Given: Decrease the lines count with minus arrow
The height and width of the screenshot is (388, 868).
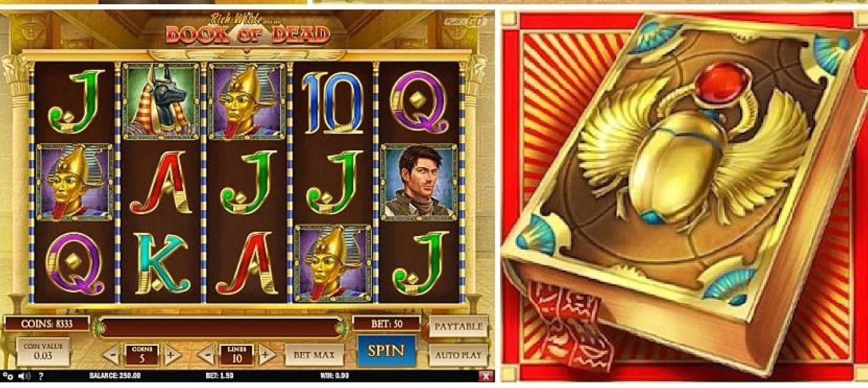Looking at the screenshot, I should tap(207, 355).
